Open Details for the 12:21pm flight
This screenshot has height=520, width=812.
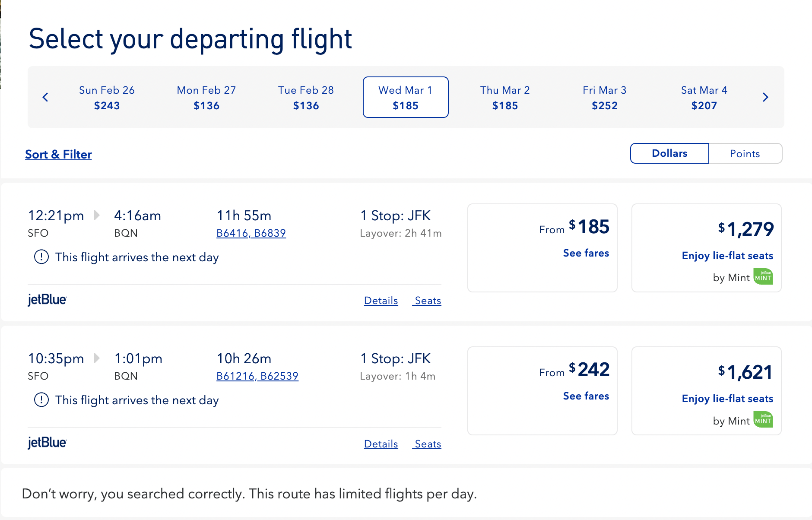point(381,301)
